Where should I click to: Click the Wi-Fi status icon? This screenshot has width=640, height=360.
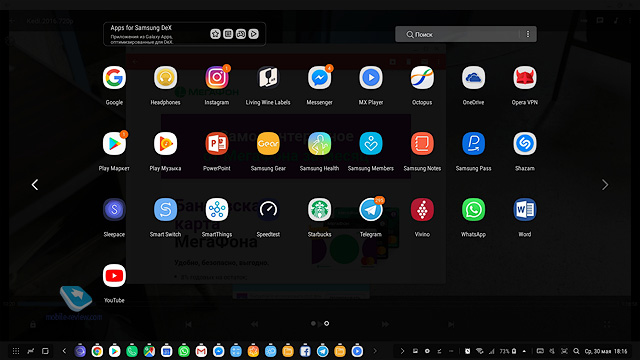[x=480, y=351]
